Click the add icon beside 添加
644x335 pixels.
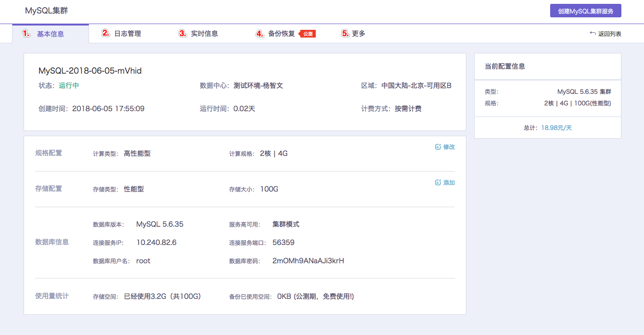(438, 182)
